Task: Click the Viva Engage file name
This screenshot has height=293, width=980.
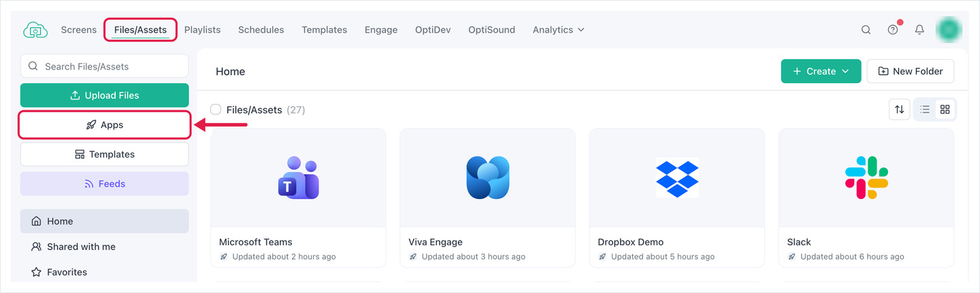Action: (x=436, y=242)
